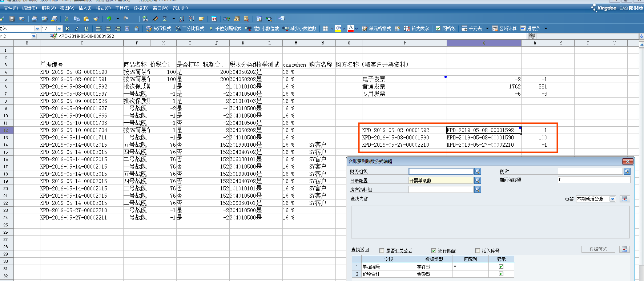This screenshot has height=281, width=644.
Task: Click the green Undo arrow icon
Action: click(x=109, y=19)
